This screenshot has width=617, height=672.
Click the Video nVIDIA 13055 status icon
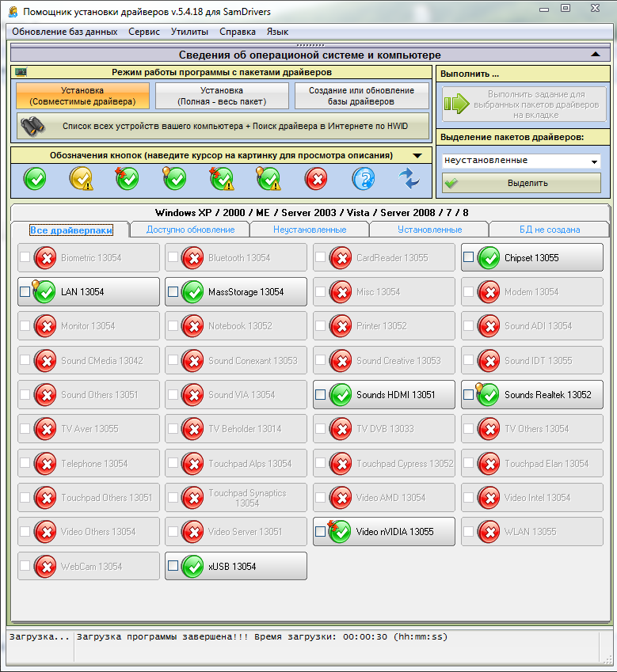pyautogui.click(x=339, y=531)
